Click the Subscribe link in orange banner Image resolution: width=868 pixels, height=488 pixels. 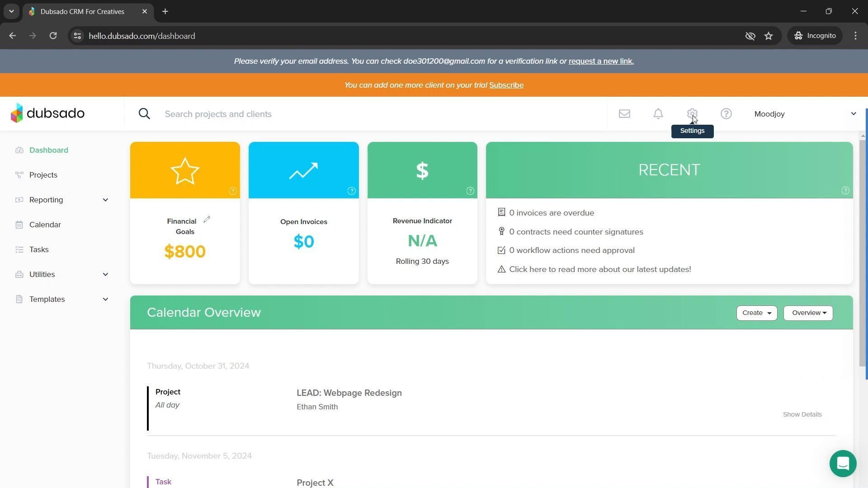click(506, 85)
